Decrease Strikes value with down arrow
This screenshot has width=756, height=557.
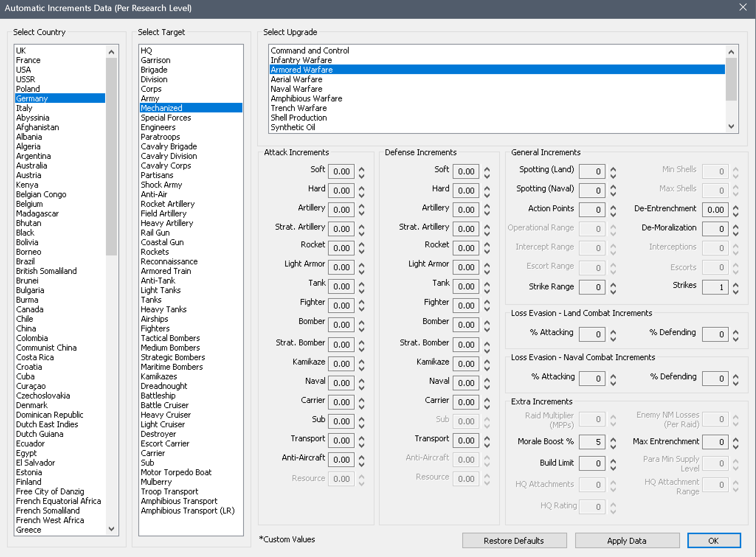736,291
